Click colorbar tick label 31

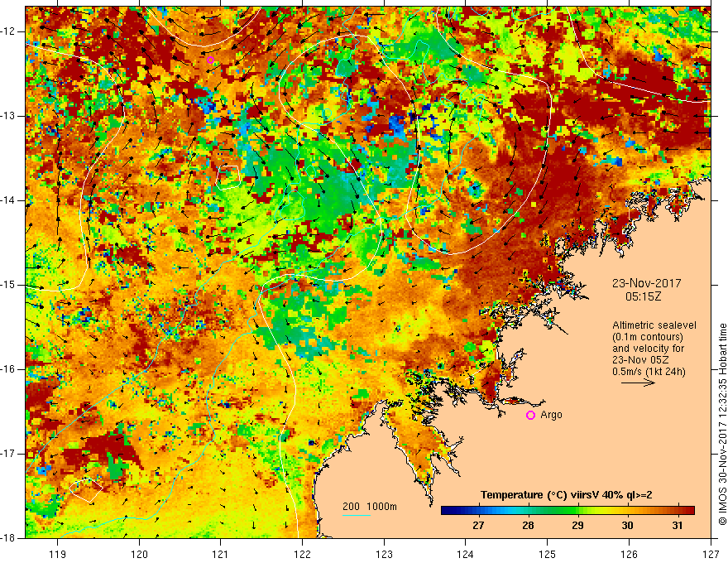pyautogui.click(x=678, y=526)
